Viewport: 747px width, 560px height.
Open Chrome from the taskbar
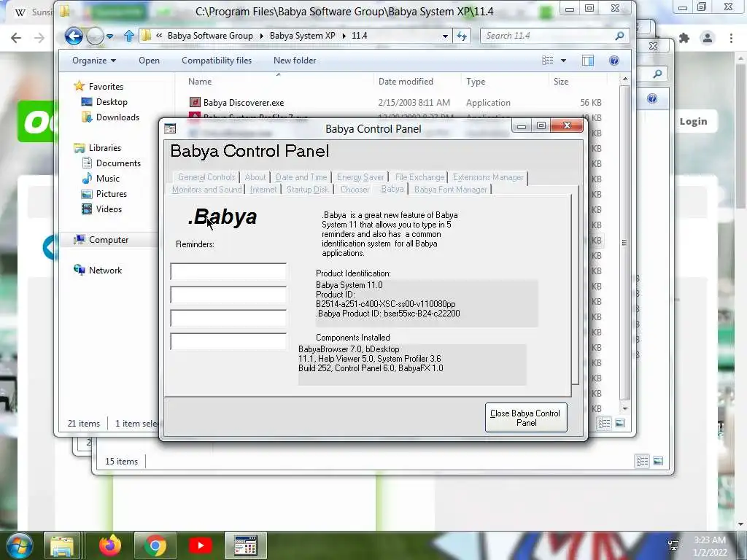(155, 545)
